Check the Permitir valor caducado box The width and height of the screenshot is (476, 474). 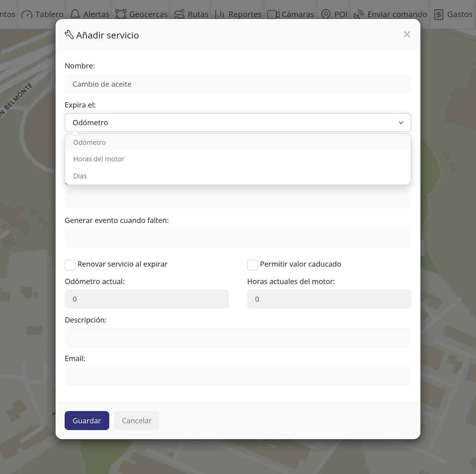tap(253, 265)
